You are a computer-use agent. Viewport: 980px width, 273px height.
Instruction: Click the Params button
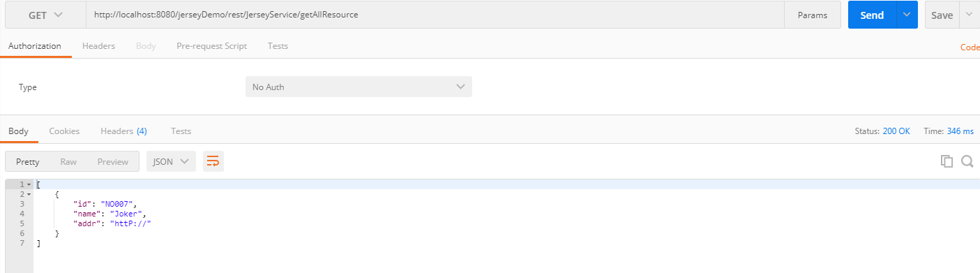(x=813, y=15)
